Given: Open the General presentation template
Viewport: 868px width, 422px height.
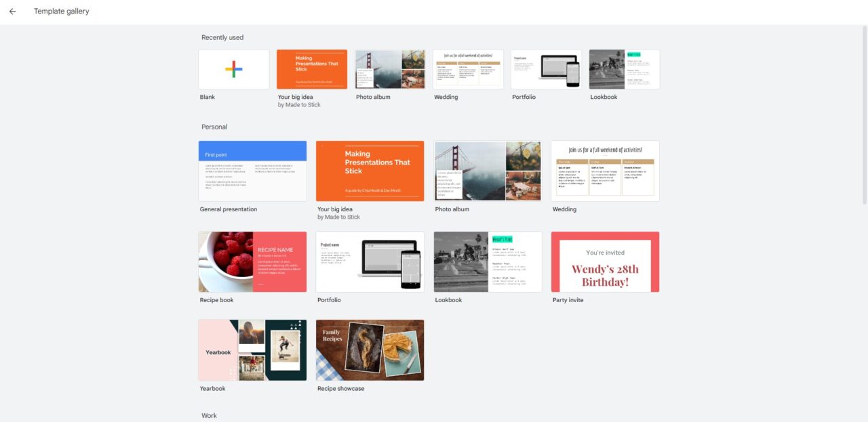Looking at the screenshot, I should [x=252, y=170].
